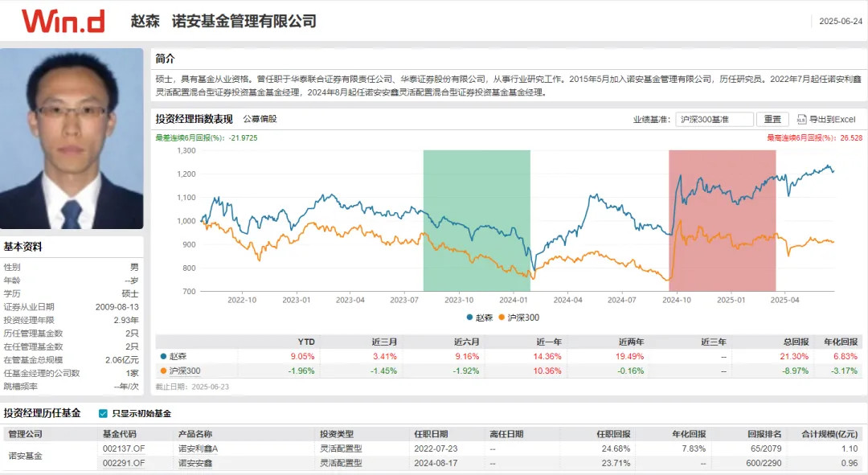Click 在管基金总规模 value 2.06亿元
Viewport: 868px width, 475px height.
[122, 360]
